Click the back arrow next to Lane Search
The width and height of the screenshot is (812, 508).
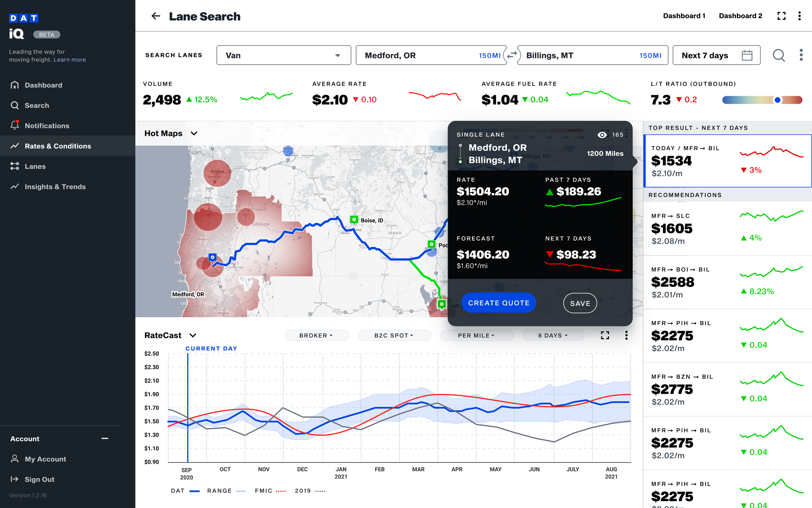[x=156, y=16]
